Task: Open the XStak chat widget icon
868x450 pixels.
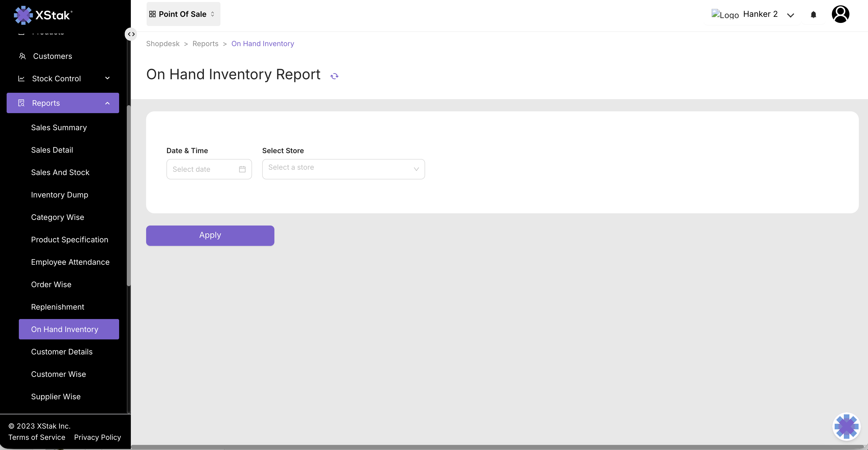Action: (846, 426)
